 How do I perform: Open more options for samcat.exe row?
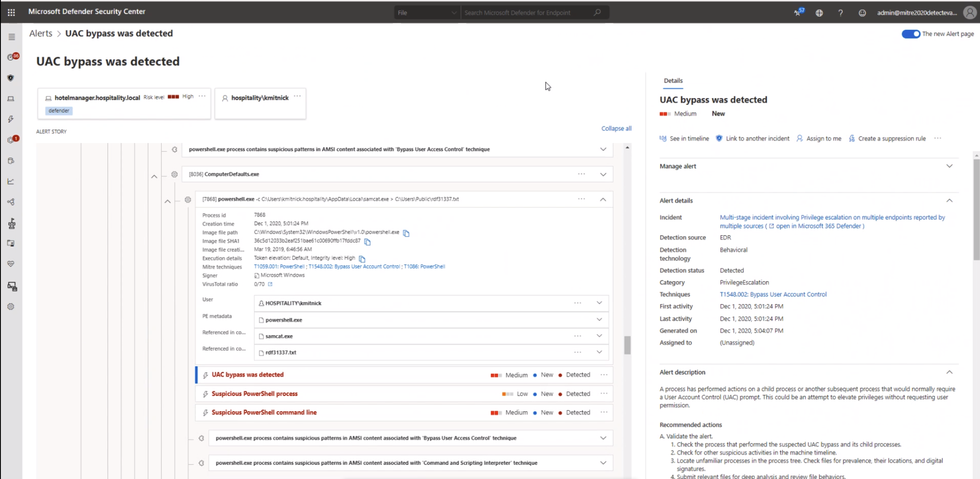point(578,336)
